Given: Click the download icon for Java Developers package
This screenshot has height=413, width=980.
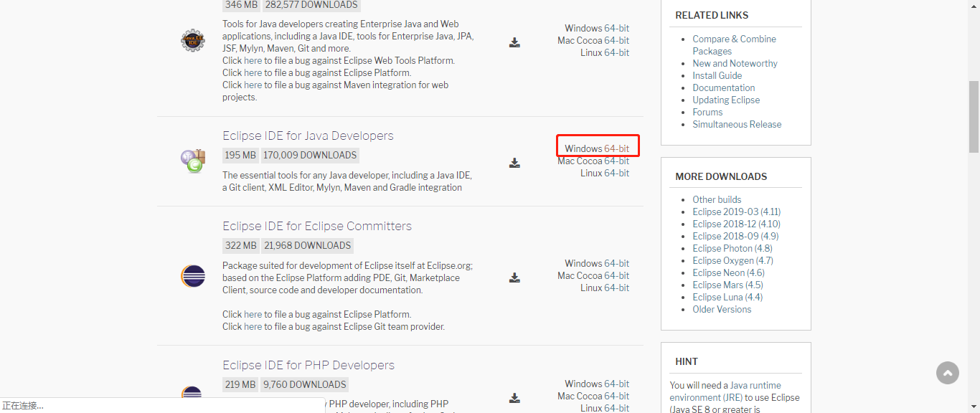Looking at the screenshot, I should [514, 163].
